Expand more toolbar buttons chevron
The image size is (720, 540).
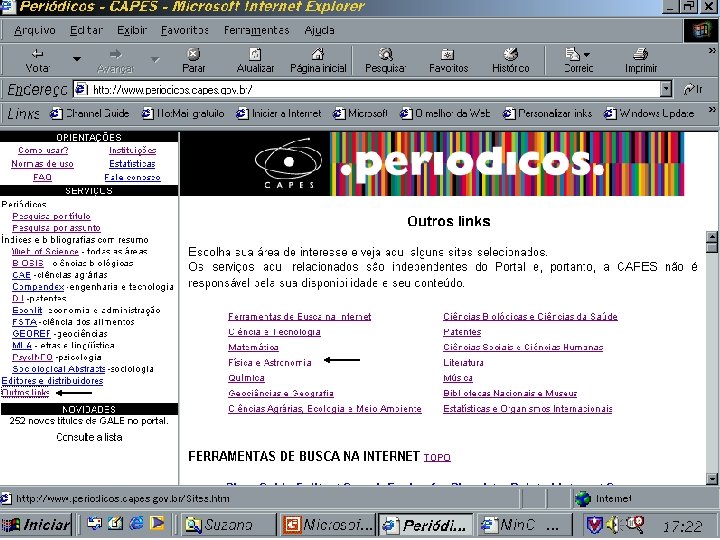(x=712, y=51)
